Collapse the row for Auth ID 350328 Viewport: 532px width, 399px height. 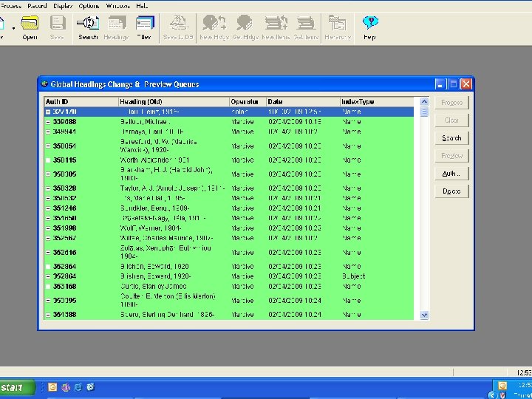[x=48, y=188]
